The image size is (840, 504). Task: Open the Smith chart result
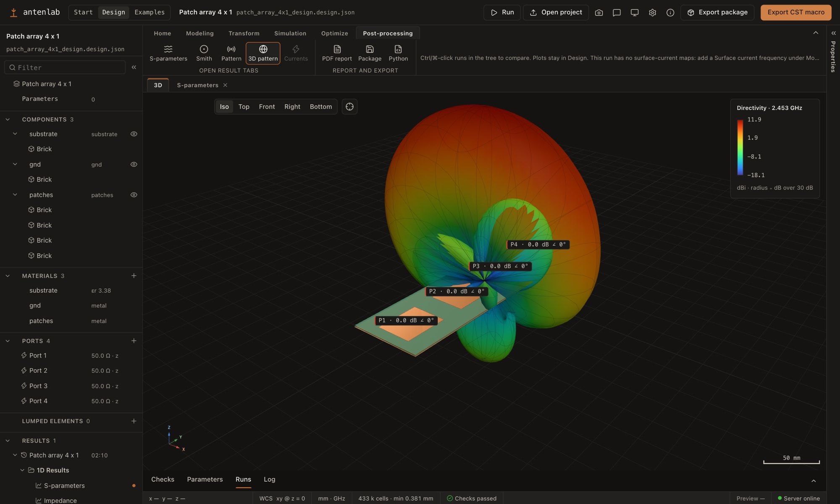coord(204,53)
